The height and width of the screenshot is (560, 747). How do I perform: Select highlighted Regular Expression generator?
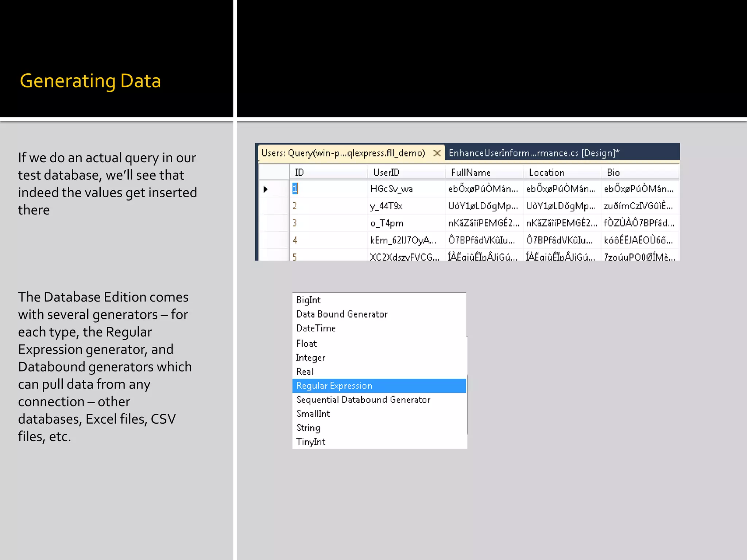tap(379, 386)
